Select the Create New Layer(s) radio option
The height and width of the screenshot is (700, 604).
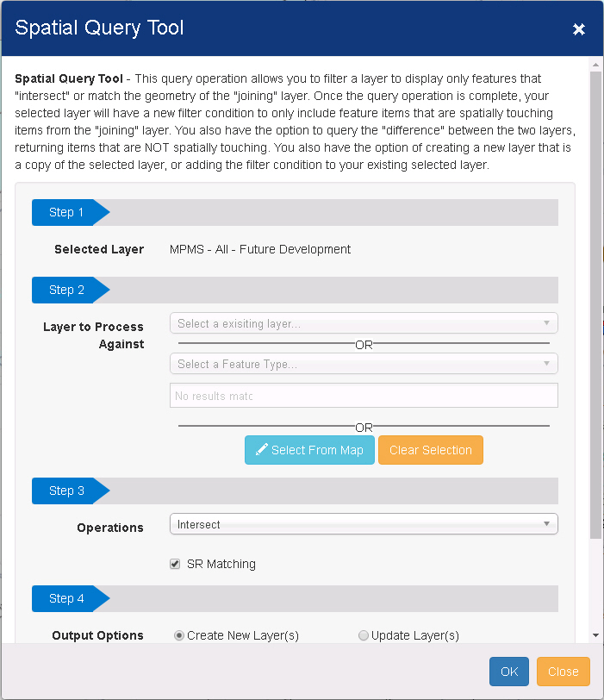point(179,635)
